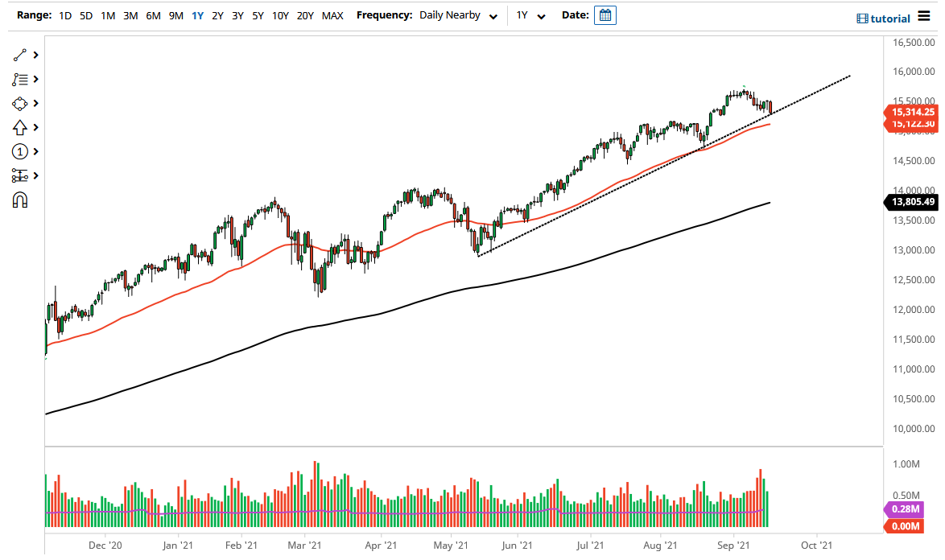Switch the range to MAX
Viewport: 945px width, 560px height.
[x=332, y=14]
